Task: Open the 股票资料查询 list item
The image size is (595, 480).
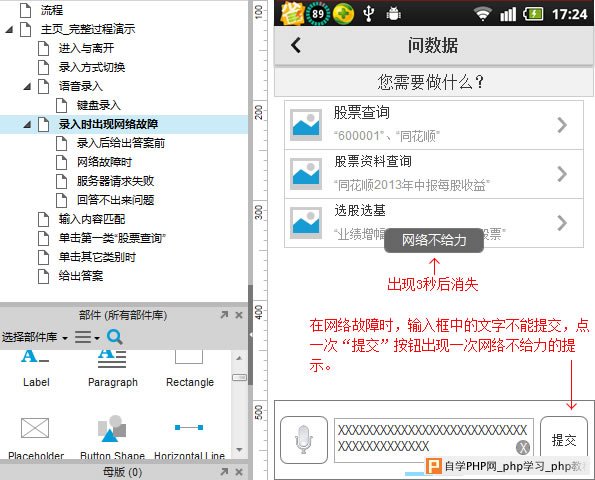Action: pos(434,174)
